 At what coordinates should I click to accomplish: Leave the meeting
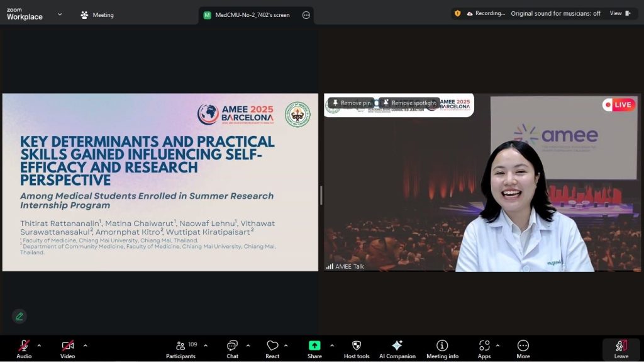tap(621, 349)
